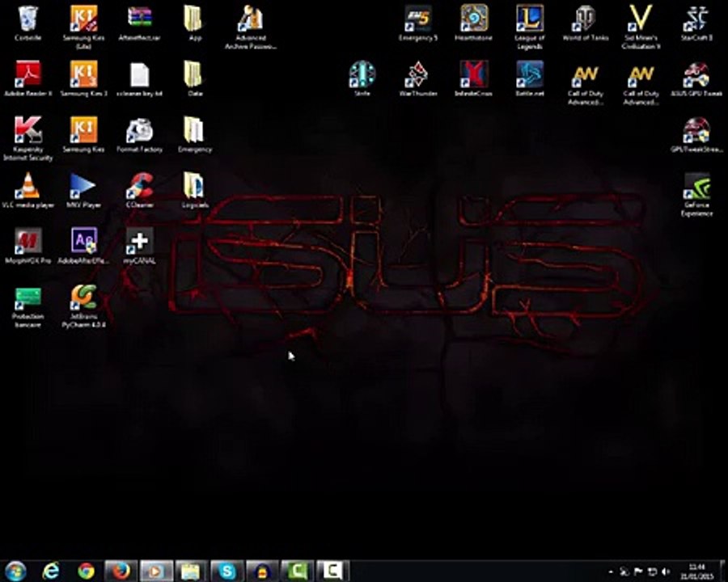Open Action Center flag in tray
Screen dimensions: 728x582
click(x=638, y=571)
